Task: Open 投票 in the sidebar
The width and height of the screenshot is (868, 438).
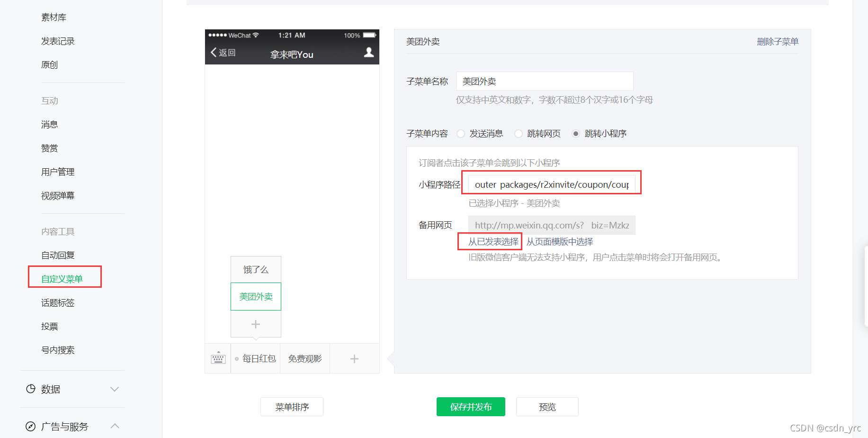Action: tap(49, 327)
